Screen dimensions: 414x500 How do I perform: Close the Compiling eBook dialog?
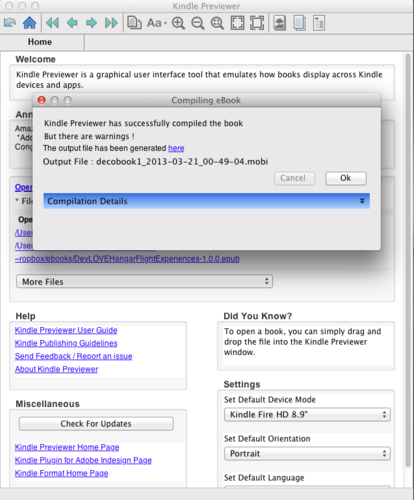coord(42,100)
